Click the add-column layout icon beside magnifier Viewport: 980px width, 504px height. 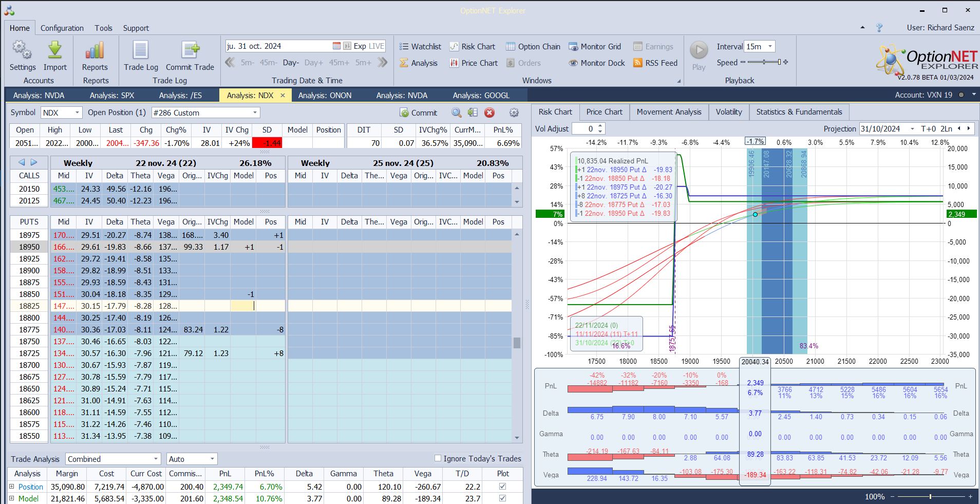473,113
